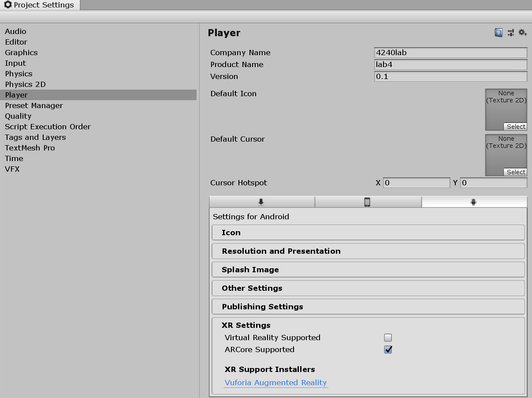
Task: Disable the ARCore Supported checkbox
Action: (x=387, y=349)
